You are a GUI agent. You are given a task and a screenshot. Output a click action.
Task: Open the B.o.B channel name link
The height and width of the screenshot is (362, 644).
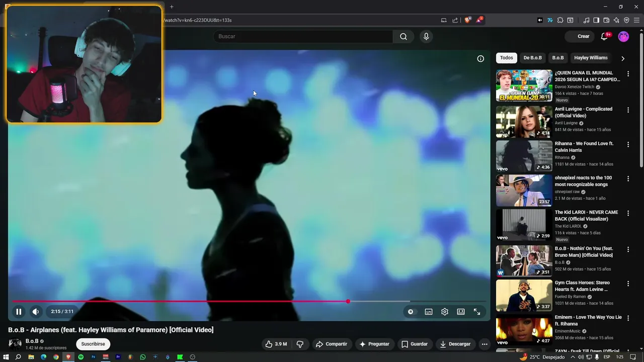click(32, 341)
